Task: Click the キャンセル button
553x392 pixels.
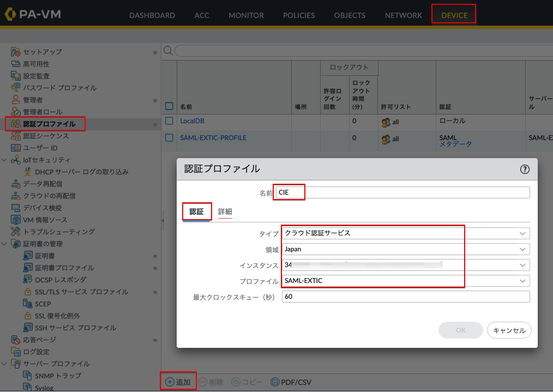Action: click(509, 330)
